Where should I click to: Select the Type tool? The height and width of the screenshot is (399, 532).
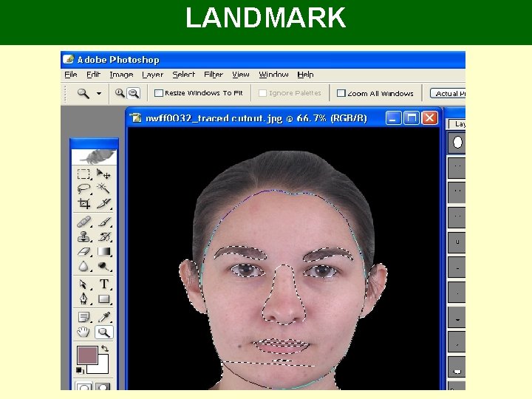103,284
